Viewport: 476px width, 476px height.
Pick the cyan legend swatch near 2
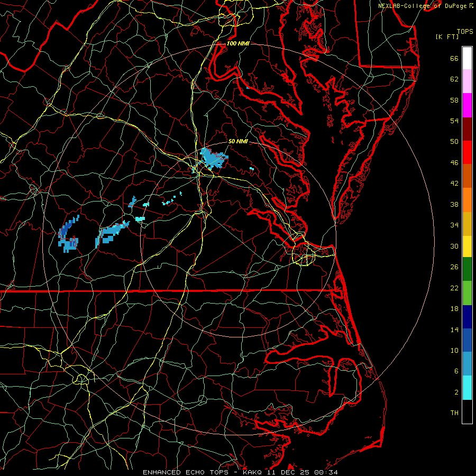click(x=467, y=388)
